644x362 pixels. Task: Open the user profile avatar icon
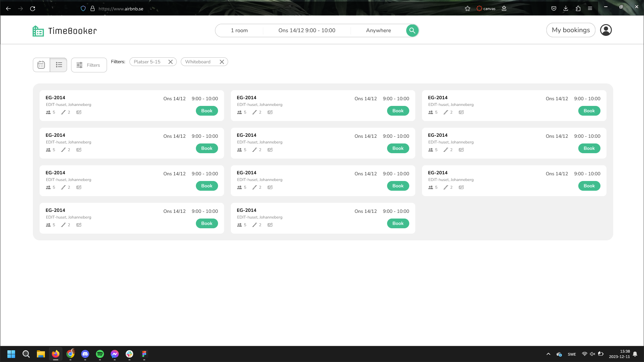pyautogui.click(x=606, y=30)
